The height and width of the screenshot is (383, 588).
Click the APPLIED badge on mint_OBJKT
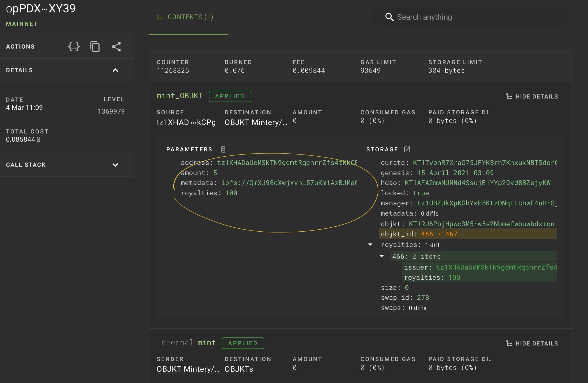pyautogui.click(x=230, y=96)
